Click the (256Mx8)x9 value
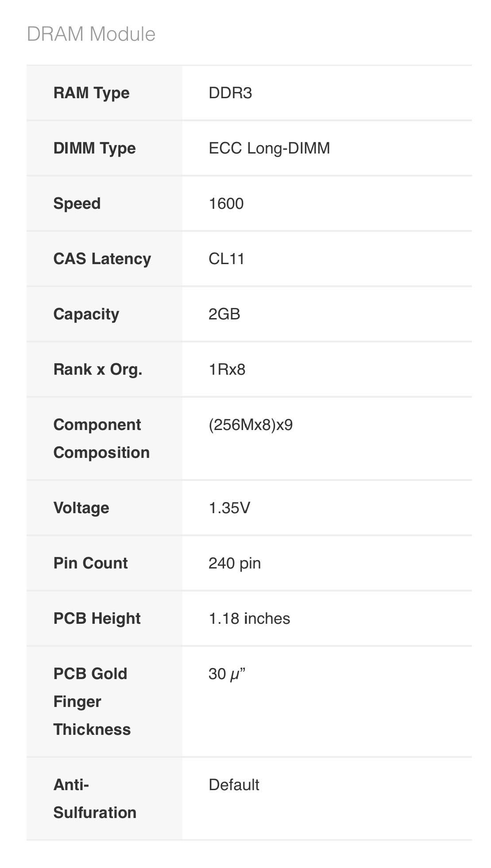The image size is (491, 868). click(251, 425)
